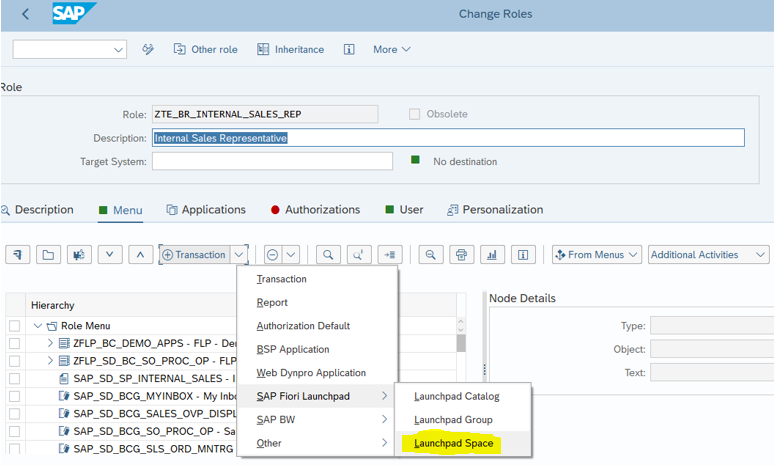774x466 pixels.
Task: Click the Role name field
Action: (x=265, y=114)
